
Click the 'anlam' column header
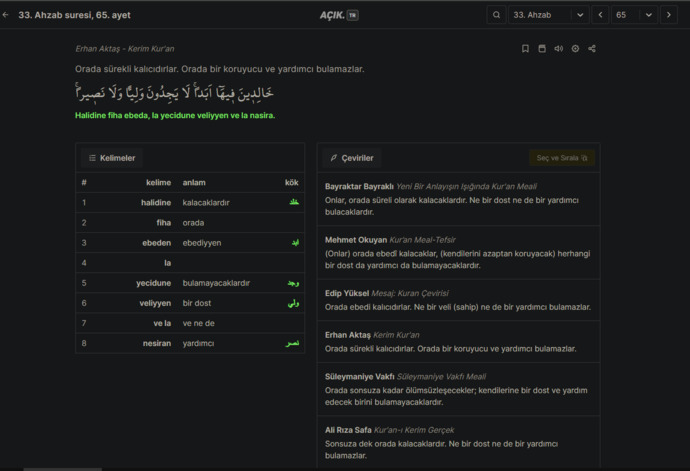tap(194, 183)
